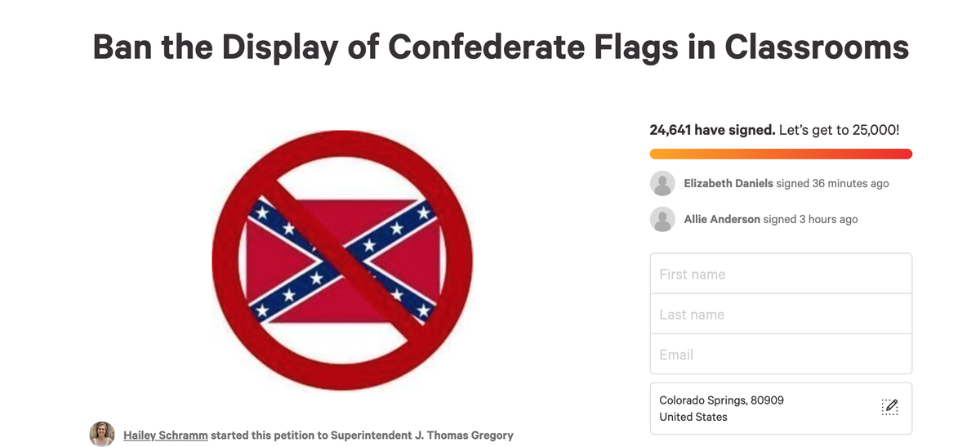The height and width of the screenshot is (447, 980).
Task: Click Hailey Schramm's profile photo
Action: [102, 434]
